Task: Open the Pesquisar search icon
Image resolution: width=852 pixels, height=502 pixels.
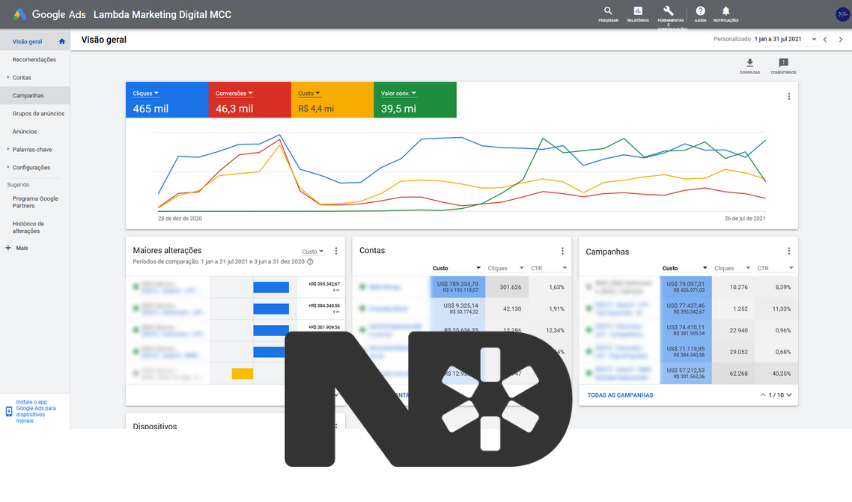Action: (x=608, y=11)
